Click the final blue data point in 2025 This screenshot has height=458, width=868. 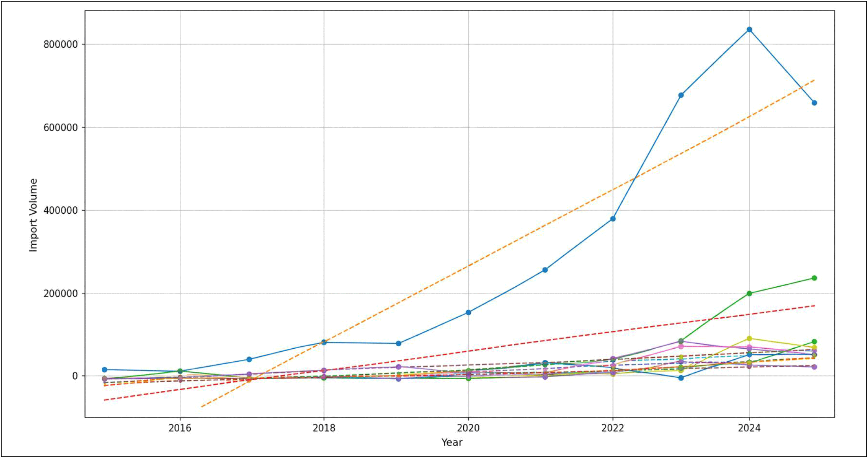(x=814, y=103)
